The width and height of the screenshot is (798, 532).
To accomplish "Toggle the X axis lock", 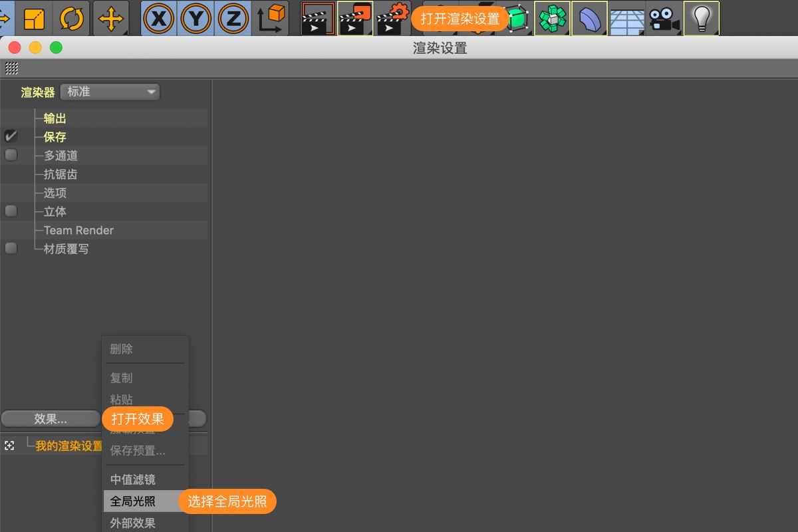I will pyautogui.click(x=158, y=18).
